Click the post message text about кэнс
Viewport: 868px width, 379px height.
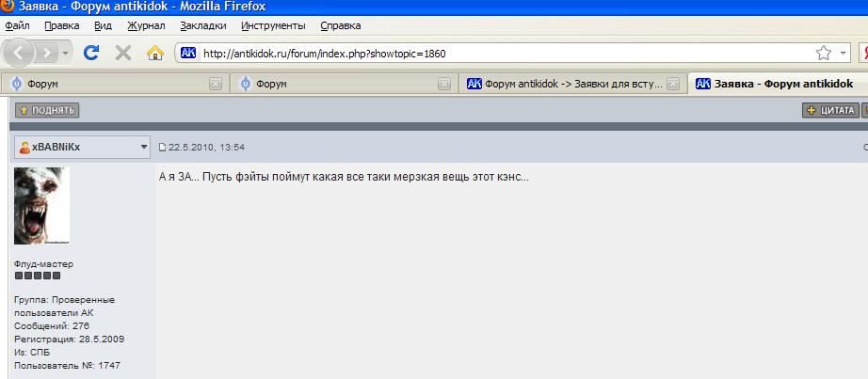point(344,177)
